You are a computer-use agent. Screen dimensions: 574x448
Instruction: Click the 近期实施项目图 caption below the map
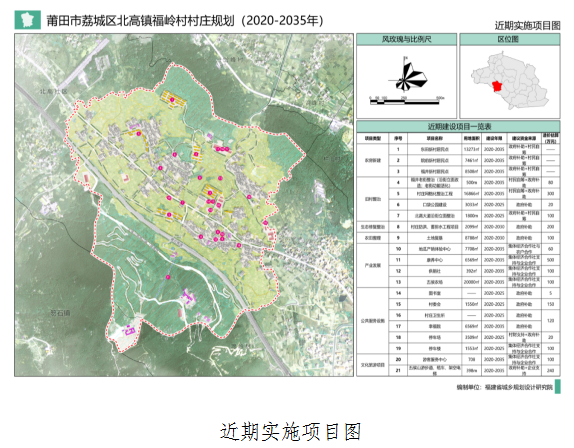[290, 431]
